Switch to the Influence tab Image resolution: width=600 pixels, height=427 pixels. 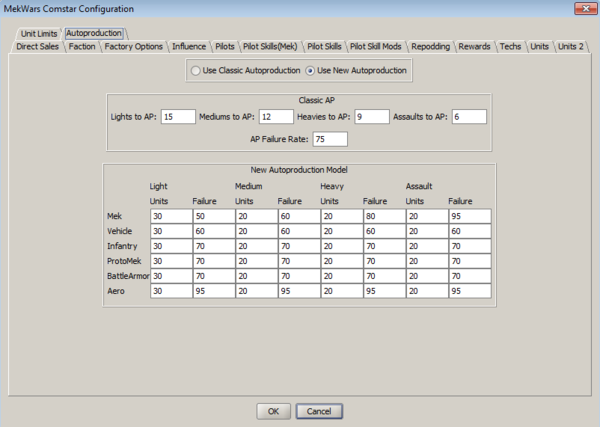pos(189,46)
